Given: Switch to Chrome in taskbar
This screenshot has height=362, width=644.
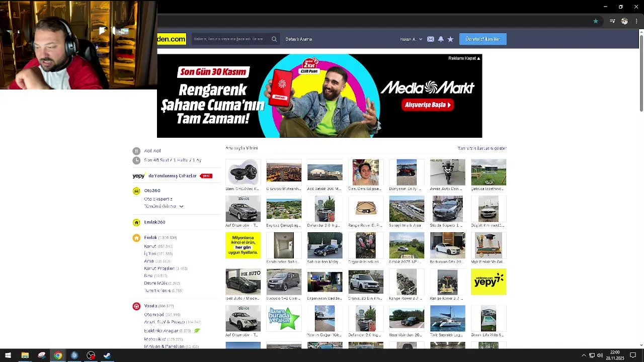Looking at the screenshot, I should pyautogui.click(x=58, y=355).
